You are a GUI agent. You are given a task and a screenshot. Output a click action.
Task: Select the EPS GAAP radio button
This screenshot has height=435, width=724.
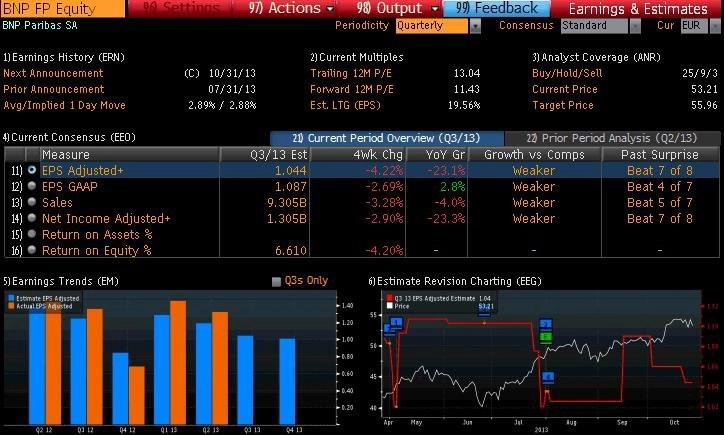pos(32,186)
